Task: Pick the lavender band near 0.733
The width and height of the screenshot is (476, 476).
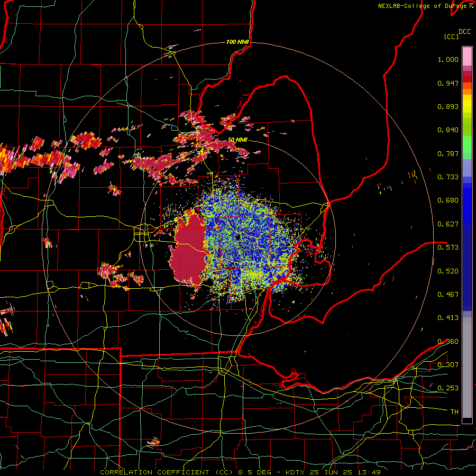Action: (x=467, y=168)
